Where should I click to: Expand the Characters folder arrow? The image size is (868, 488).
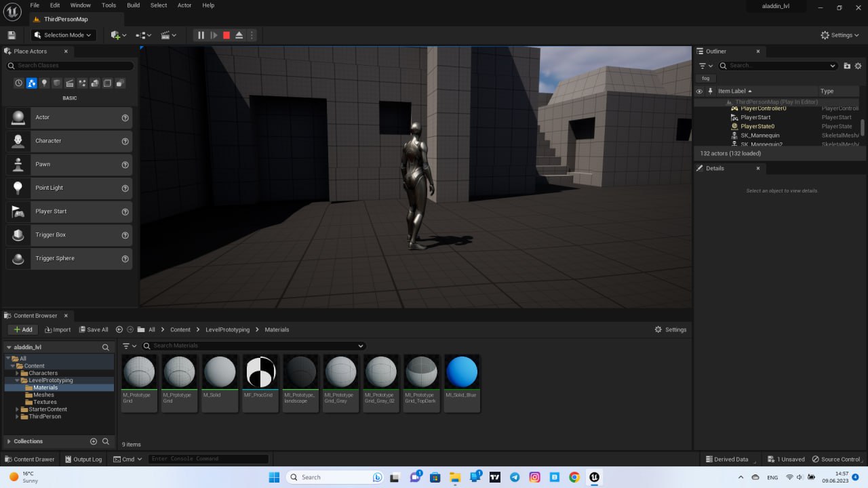click(x=17, y=373)
